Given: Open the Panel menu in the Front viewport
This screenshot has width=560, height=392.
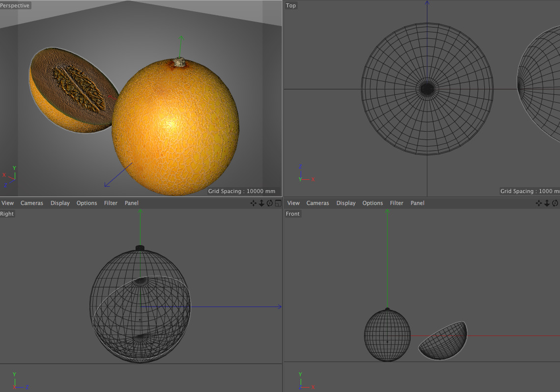Looking at the screenshot, I should (417, 203).
